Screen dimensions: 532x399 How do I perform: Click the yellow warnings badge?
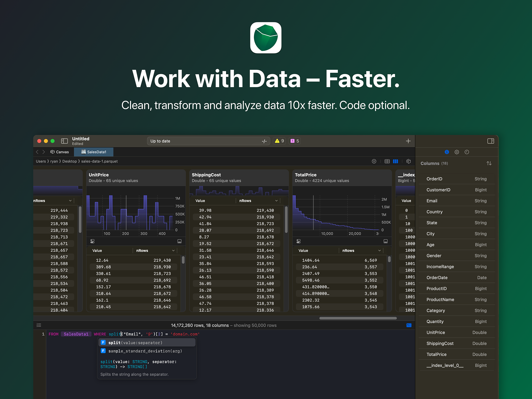(279, 141)
